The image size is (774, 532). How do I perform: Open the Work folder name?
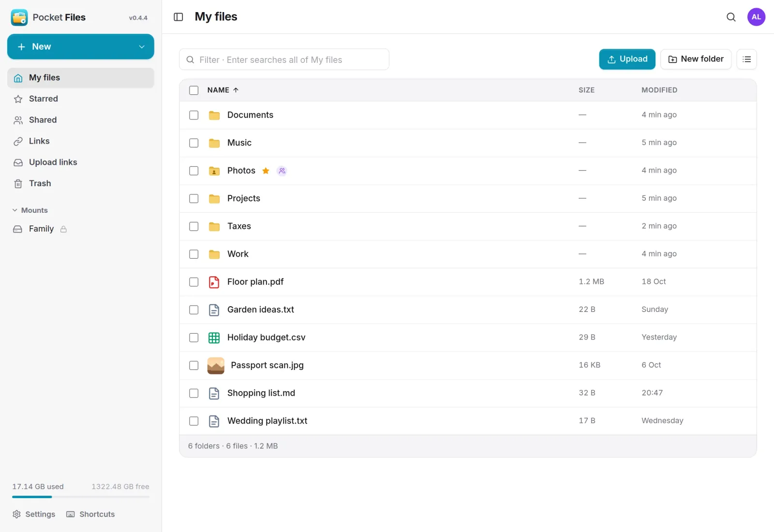[238, 254]
